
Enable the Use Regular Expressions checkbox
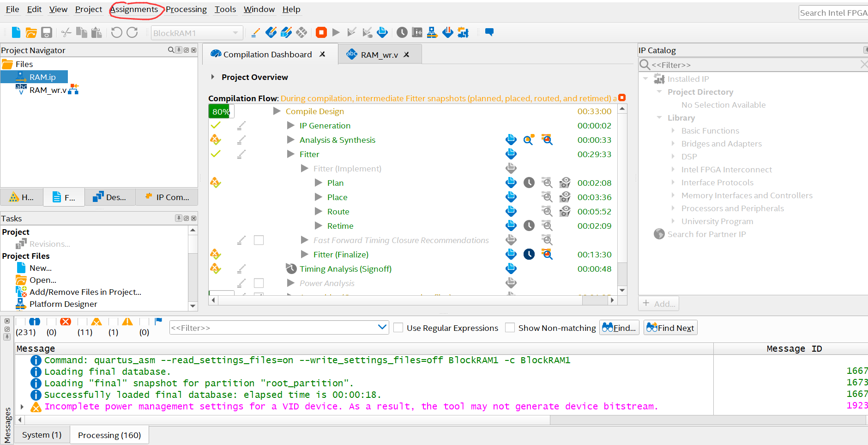[x=398, y=328]
